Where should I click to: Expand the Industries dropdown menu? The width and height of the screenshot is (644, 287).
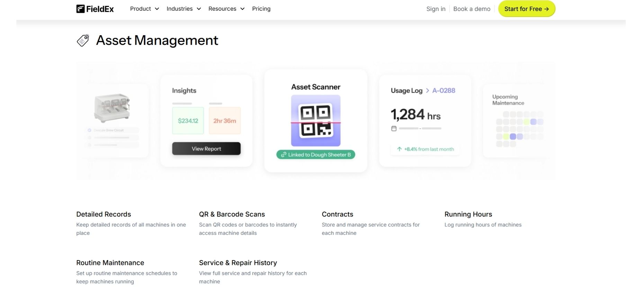(184, 9)
